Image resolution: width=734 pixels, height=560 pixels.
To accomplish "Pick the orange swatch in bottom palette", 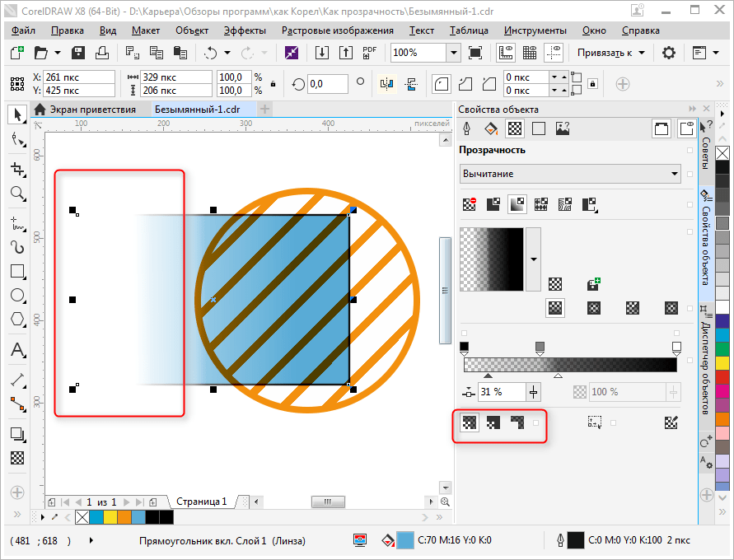I will point(124,517).
